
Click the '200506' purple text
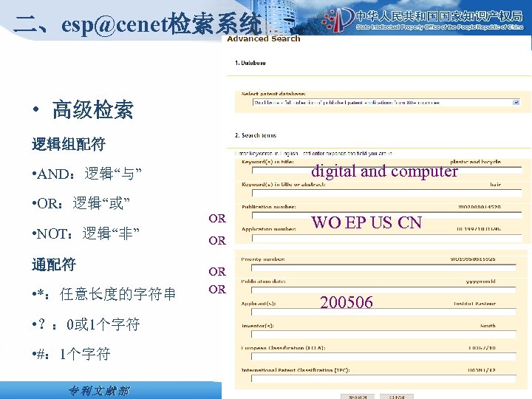347,302
